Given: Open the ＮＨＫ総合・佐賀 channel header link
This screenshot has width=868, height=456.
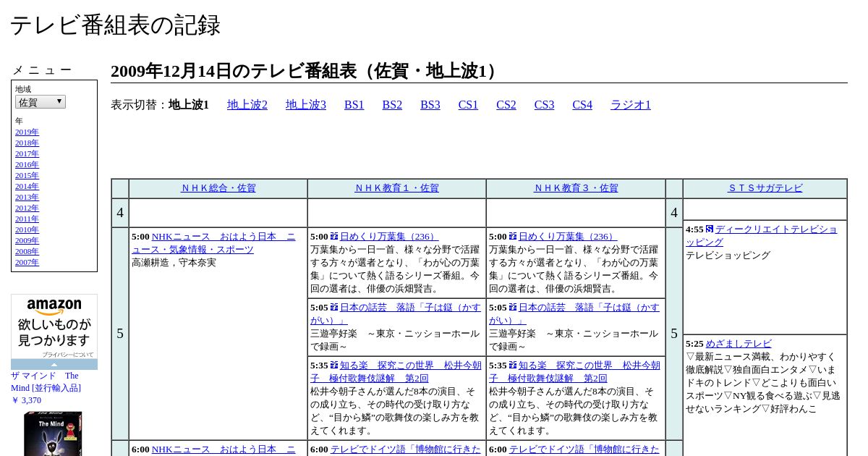Looking at the screenshot, I should [x=218, y=188].
